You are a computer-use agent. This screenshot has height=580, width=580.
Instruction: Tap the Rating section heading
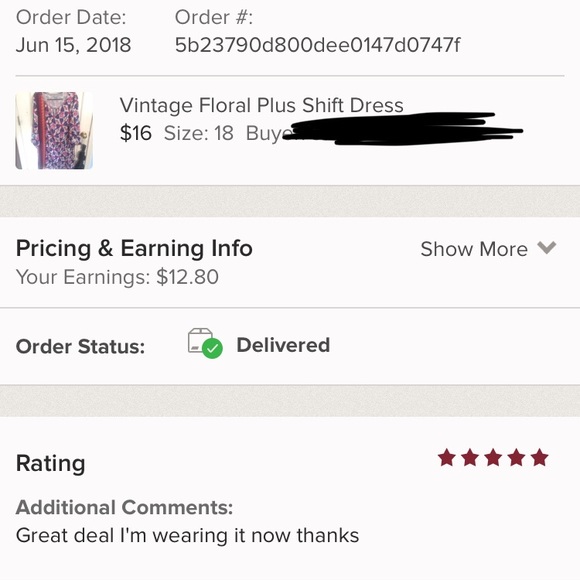(x=51, y=463)
